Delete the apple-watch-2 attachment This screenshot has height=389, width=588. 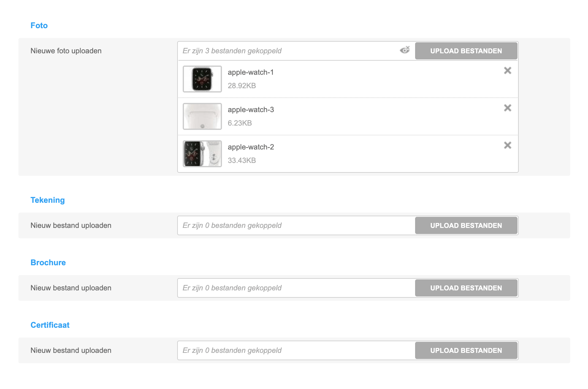click(507, 145)
